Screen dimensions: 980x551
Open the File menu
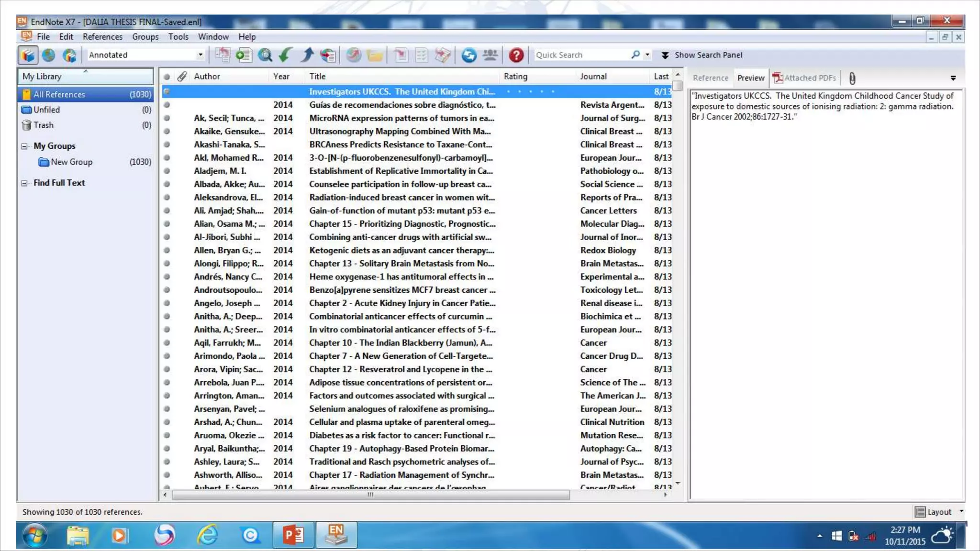point(43,36)
